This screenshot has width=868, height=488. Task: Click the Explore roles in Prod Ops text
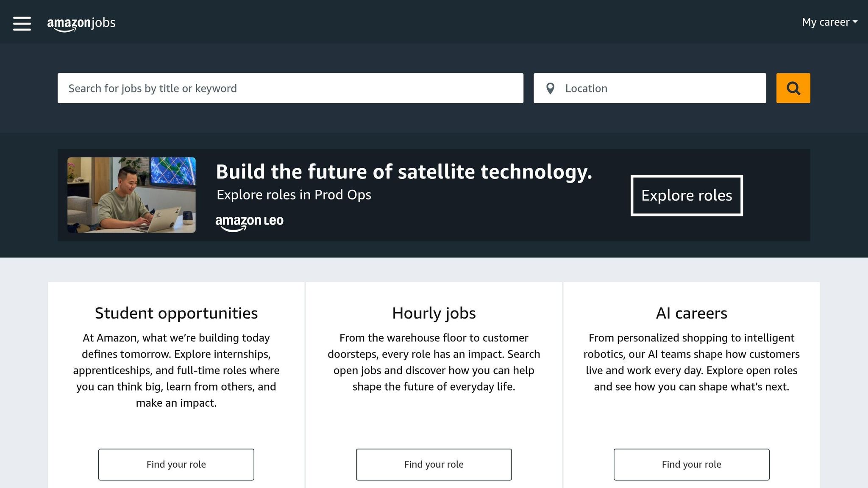coord(294,194)
